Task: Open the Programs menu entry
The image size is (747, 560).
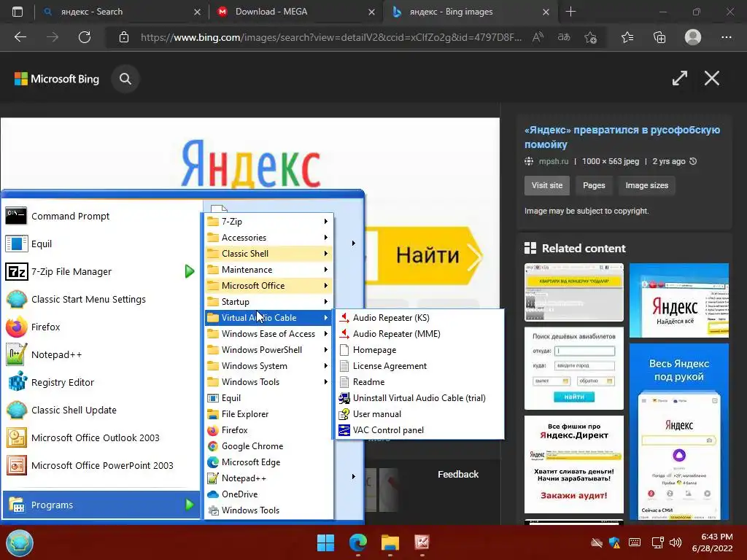Action: click(101, 505)
